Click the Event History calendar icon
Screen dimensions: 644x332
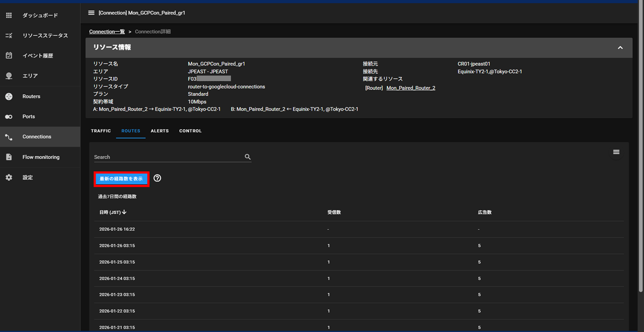pos(9,56)
